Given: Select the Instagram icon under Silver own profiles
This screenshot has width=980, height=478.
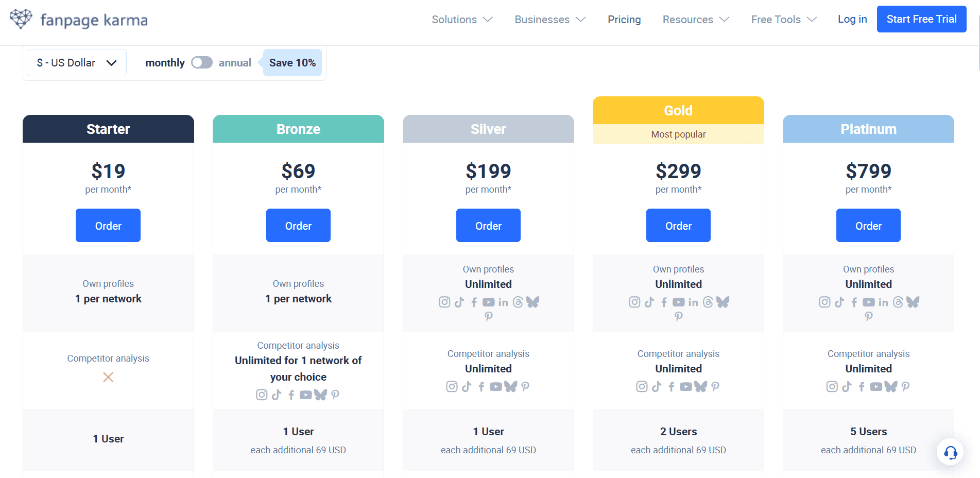Looking at the screenshot, I should click(x=444, y=302).
